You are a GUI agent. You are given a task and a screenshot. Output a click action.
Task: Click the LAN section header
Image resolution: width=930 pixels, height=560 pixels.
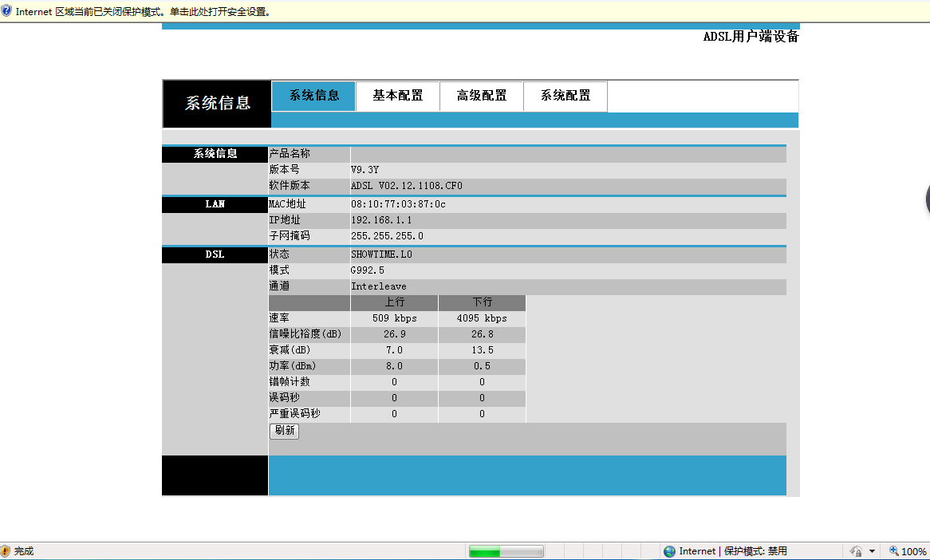point(215,205)
